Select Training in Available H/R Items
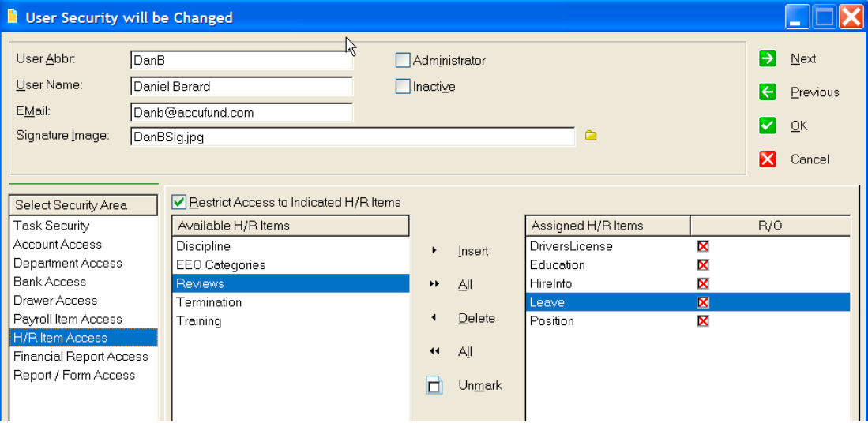 click(291, 321)
